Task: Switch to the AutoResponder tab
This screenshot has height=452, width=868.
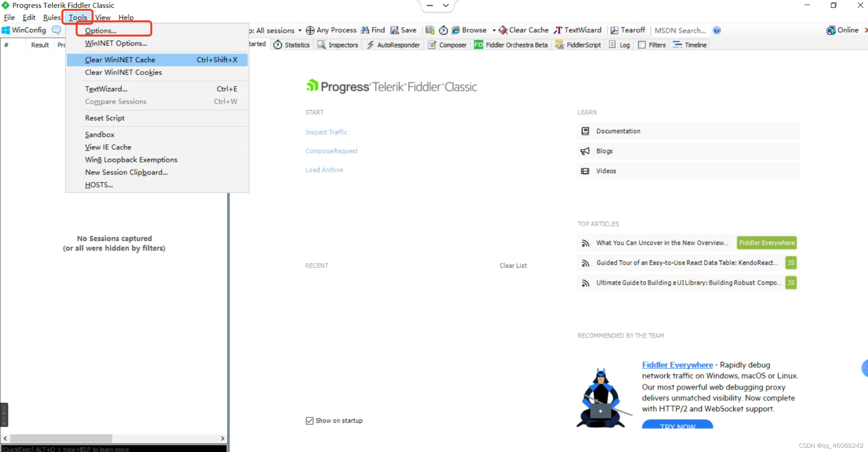Action: tap(394, 45)
